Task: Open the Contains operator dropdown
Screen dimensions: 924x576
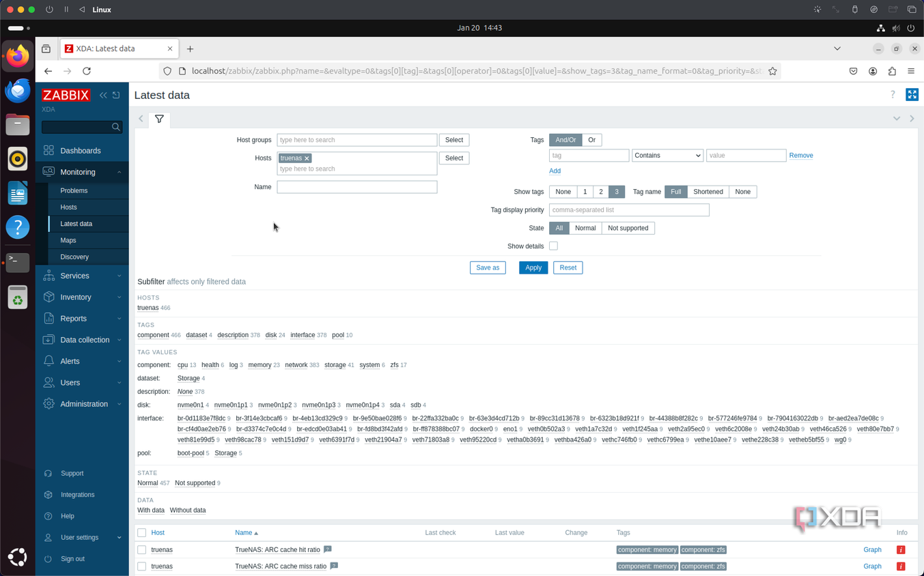Action: click(x=667, y=156)
